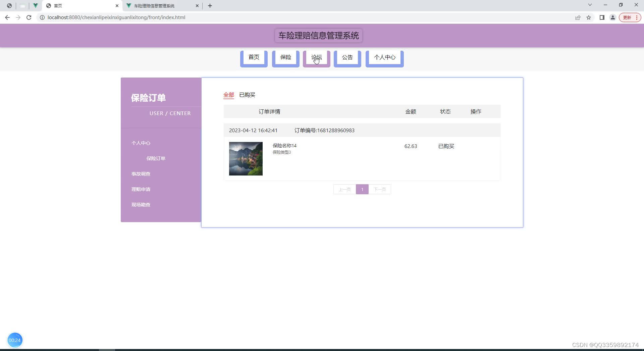Click the 状态 column header

tap(445, 112)
